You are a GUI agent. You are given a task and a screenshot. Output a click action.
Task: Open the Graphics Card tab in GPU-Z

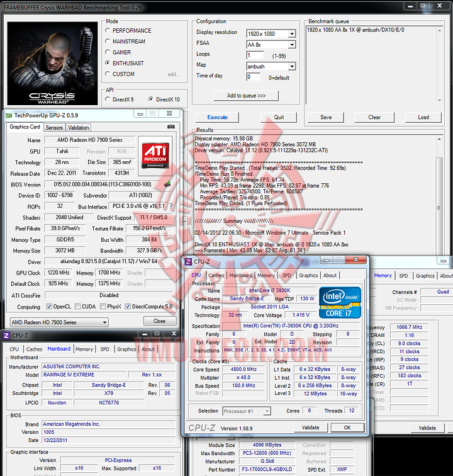(x=25, y=127)
